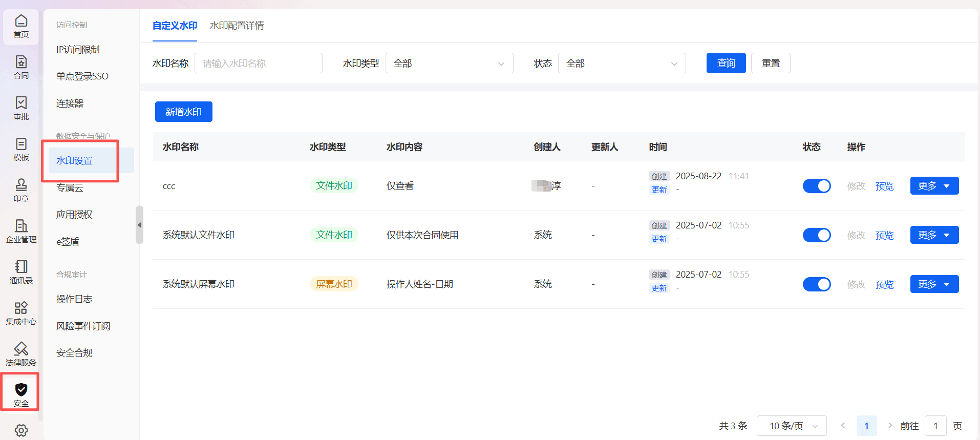Select 专属云 menu item
The height and width of the screenshot is (440, 980).
pos(70,188)
